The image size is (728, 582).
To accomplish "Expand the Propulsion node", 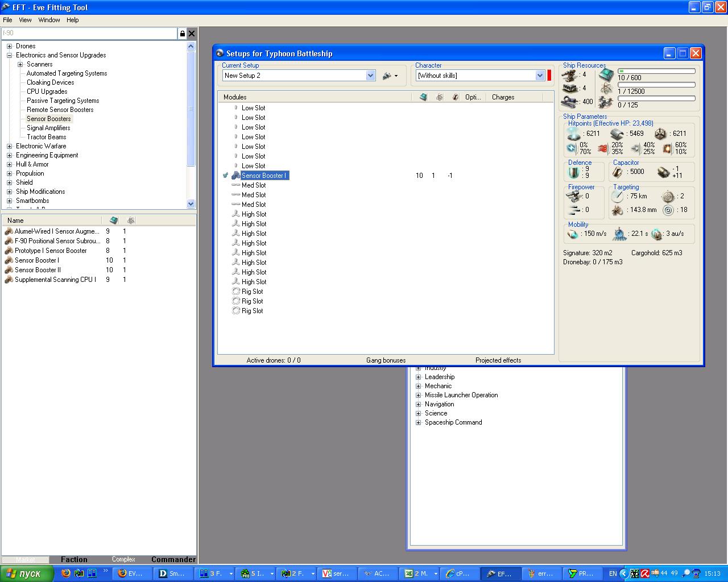I will (9, 173).
